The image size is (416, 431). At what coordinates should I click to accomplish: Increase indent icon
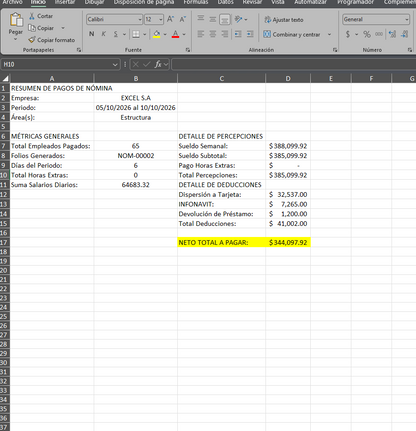tap(250, 34)
